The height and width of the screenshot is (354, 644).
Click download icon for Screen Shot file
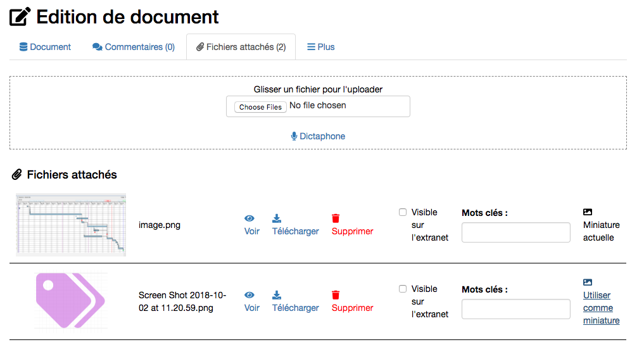coord(277,295)
